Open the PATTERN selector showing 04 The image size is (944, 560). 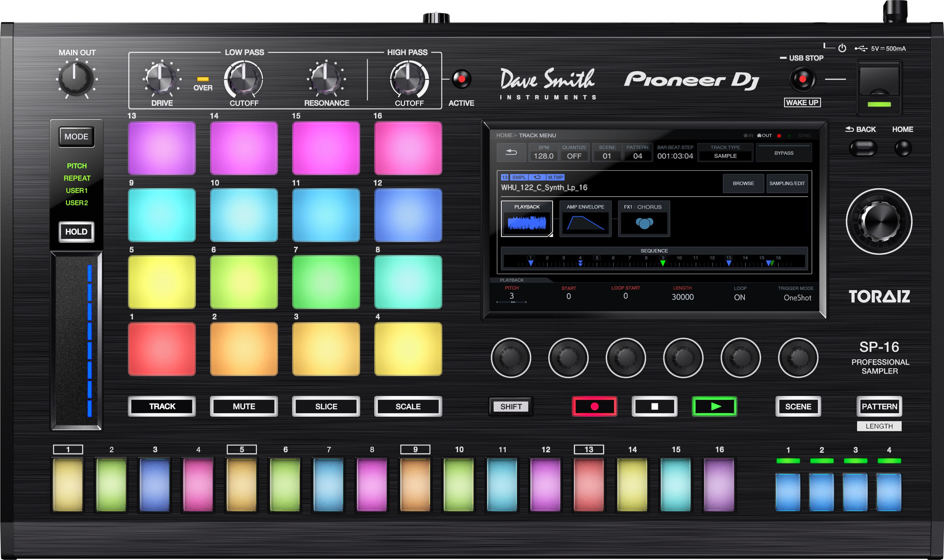pyautogui.click(x=637, y=153)
